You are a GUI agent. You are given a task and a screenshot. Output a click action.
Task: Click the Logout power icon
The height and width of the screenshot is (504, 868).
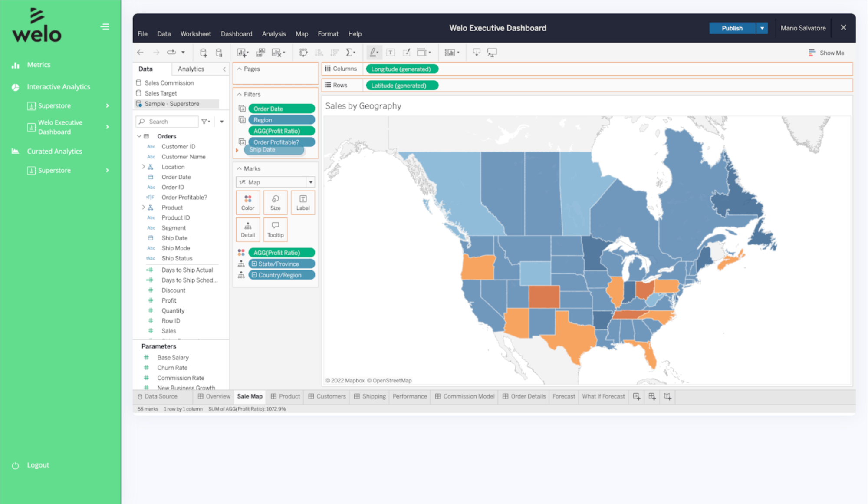pyautogui.click(x=16, y=465)
